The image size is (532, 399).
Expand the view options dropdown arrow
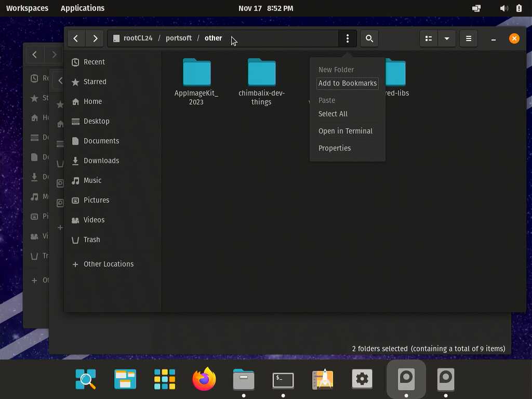(447, 38)
